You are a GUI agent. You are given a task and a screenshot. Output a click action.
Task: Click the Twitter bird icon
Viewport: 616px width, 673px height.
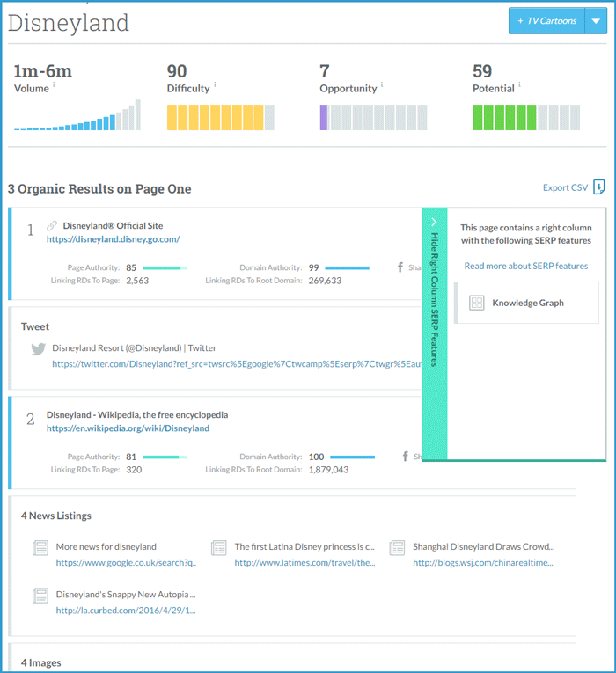click(x=38, y=348)
